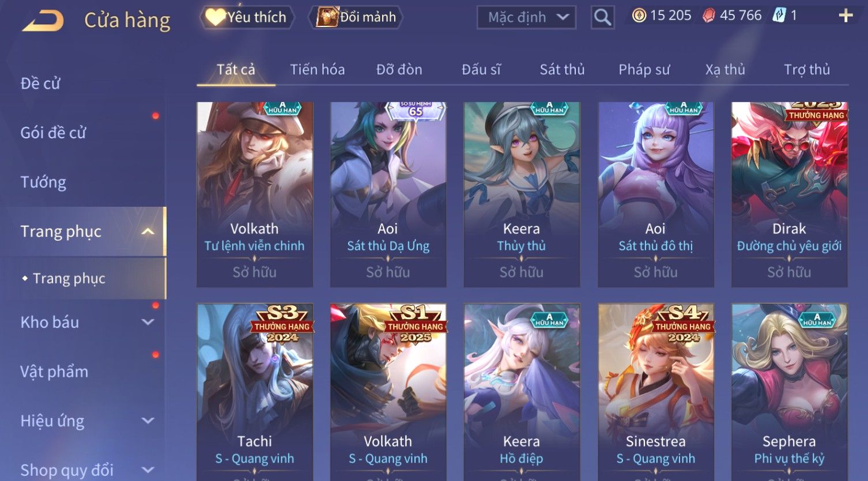The height and width of the screenshot is (481, 868).
Task: Select Volkath Tư lệnh viễn chinh skin
Action: [x=255, y=195]
